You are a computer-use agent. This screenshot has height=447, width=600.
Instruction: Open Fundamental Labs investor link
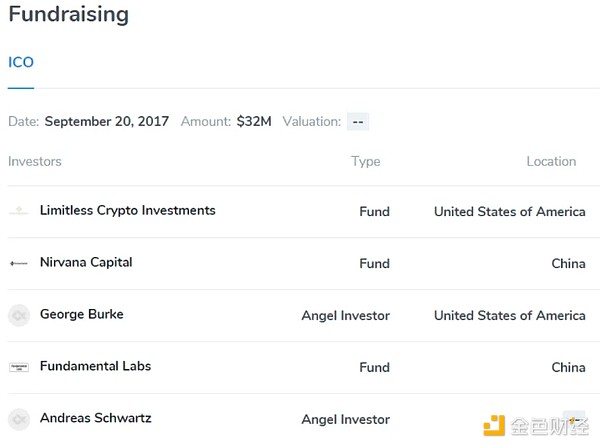(95, 367)
